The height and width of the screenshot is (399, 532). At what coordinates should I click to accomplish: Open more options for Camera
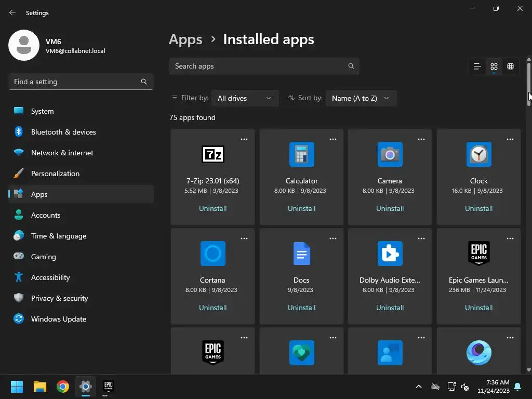click(x=421, y=139)
